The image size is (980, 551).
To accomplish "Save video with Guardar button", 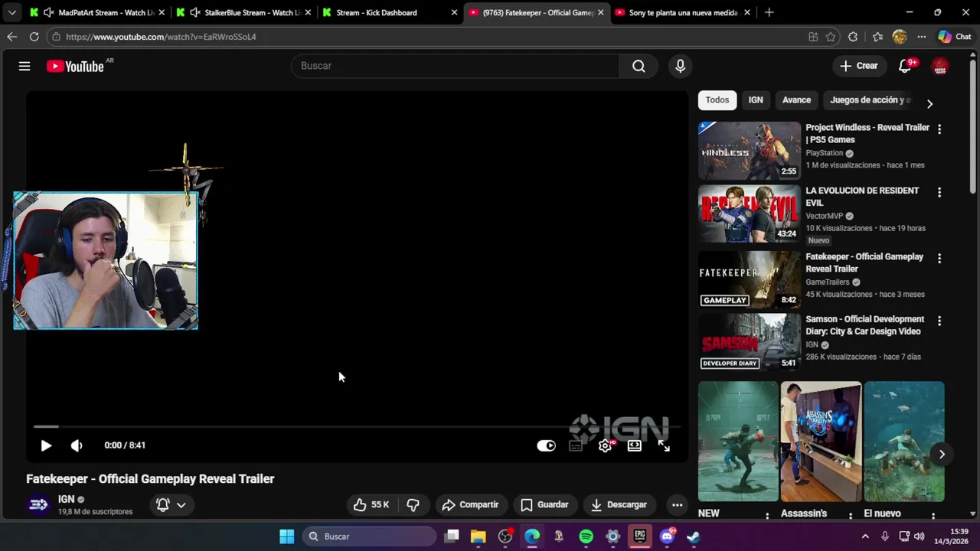I will pyautogui.click(x=544, y=504).
